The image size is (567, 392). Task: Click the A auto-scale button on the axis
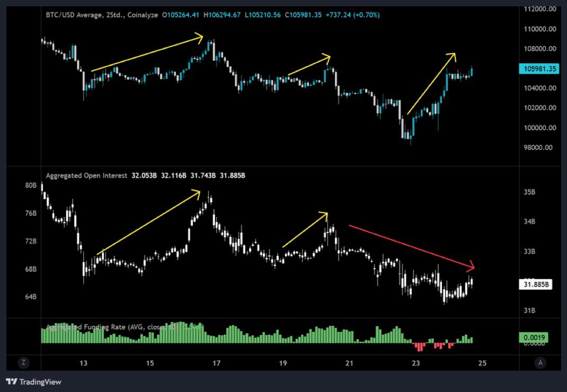[x=541, y=363]
